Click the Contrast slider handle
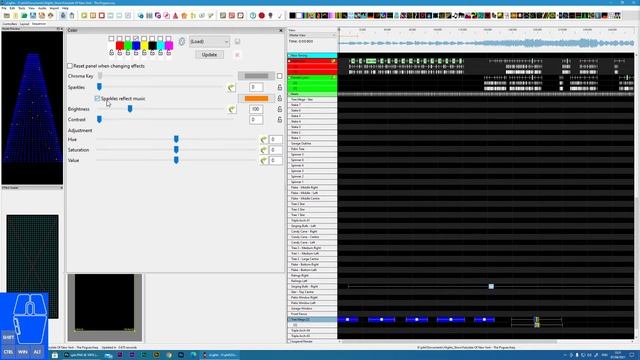 [99, 120]
